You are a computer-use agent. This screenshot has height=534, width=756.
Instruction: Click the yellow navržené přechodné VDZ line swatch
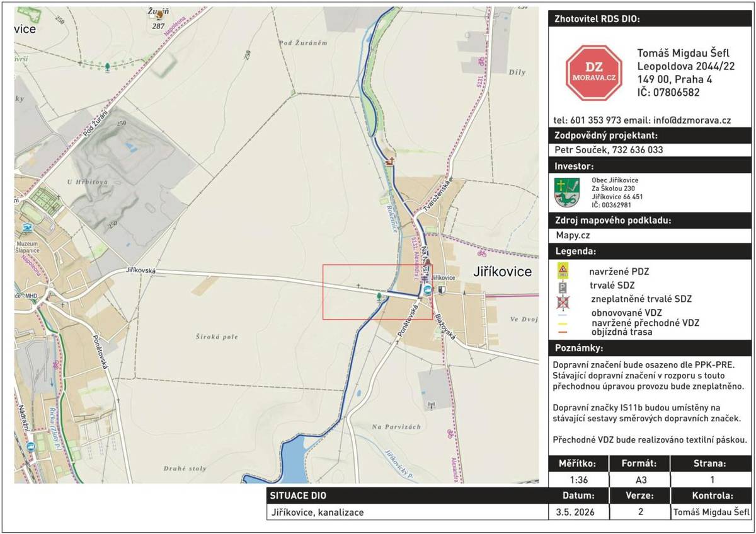(563, 323)
